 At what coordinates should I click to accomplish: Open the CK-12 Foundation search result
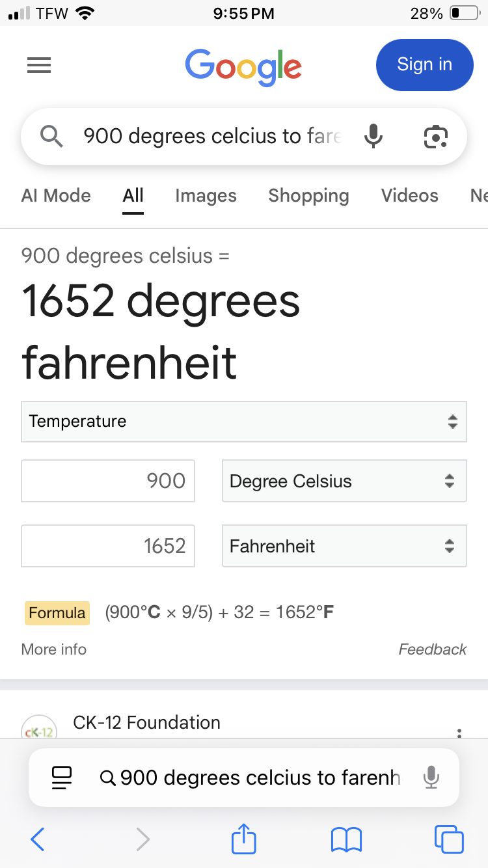click(147, 723)
